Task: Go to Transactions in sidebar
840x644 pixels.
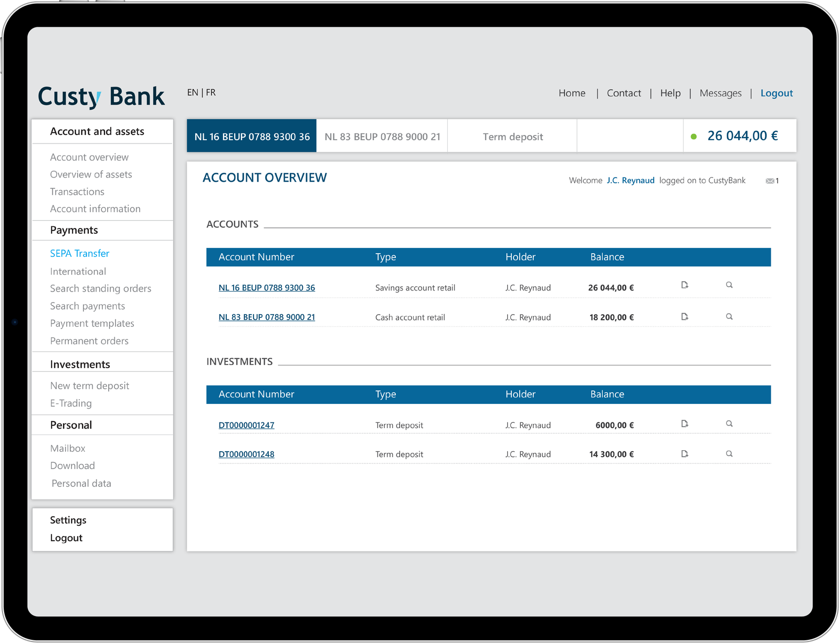Action: (x=77, y=192)
